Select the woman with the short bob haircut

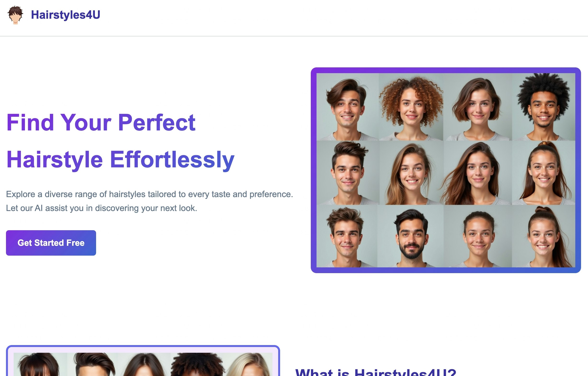pos(478,107)
